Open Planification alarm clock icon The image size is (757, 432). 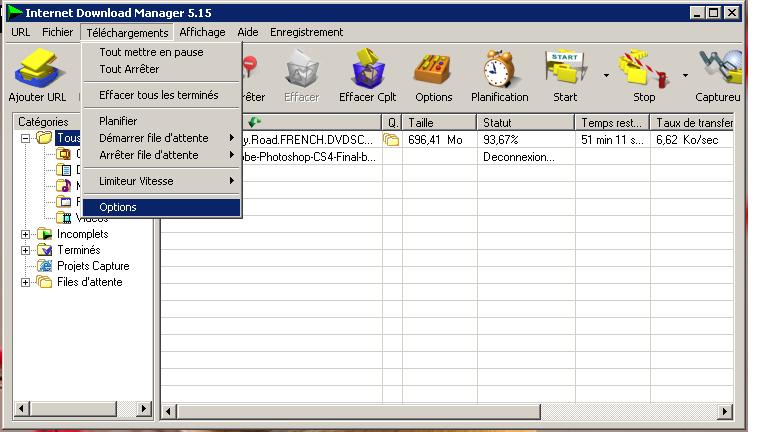point(499,69)
